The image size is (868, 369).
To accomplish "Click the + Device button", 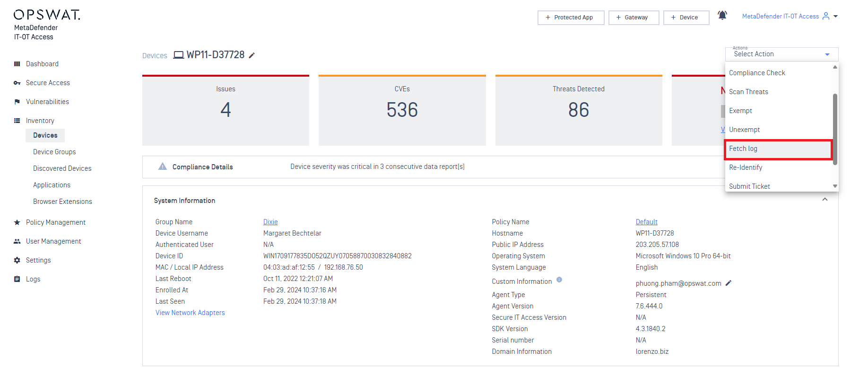I will click(686, 18).
